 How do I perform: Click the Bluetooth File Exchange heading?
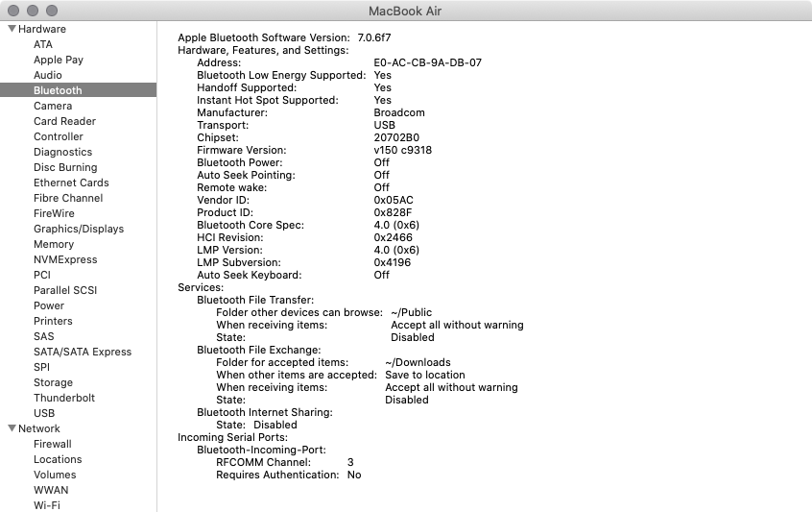259,350
